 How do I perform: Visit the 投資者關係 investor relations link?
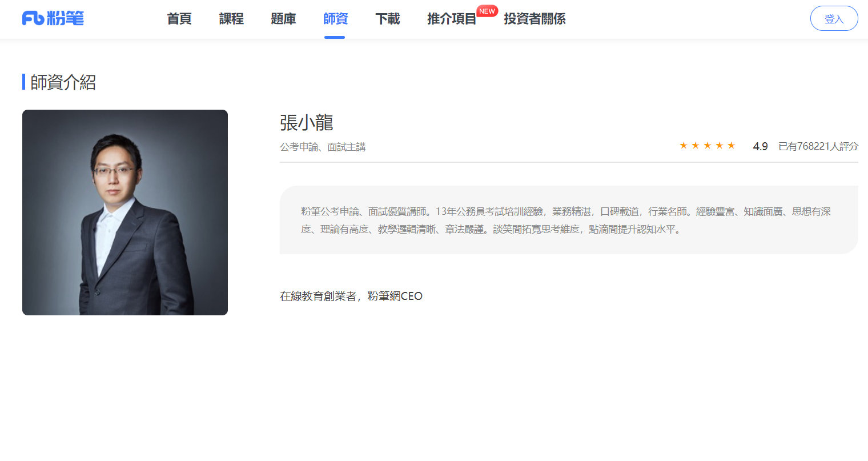tap(535, 19)
